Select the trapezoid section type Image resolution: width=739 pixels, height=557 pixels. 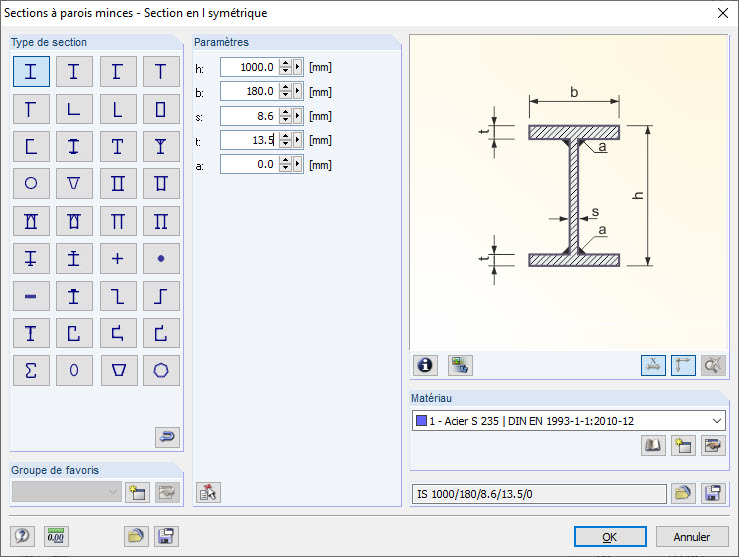click(x=118, y=370)
